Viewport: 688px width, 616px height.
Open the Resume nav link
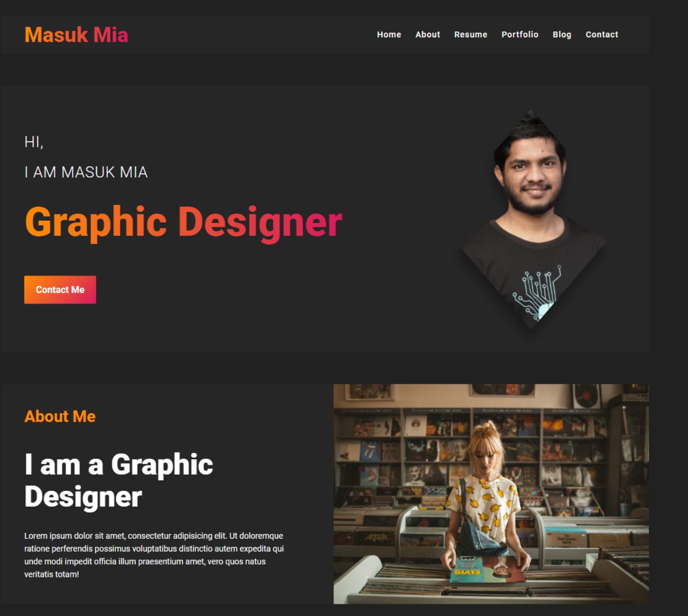coord(471,34)
